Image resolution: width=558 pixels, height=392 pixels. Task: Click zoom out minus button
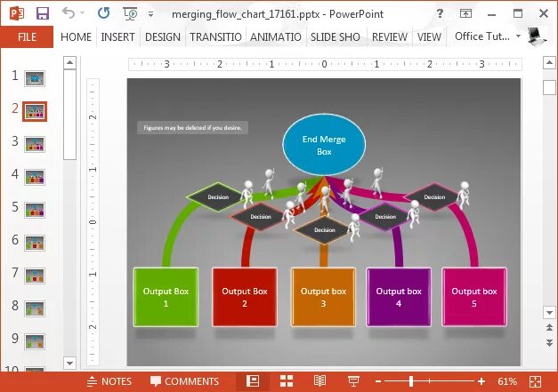(378, 381)
